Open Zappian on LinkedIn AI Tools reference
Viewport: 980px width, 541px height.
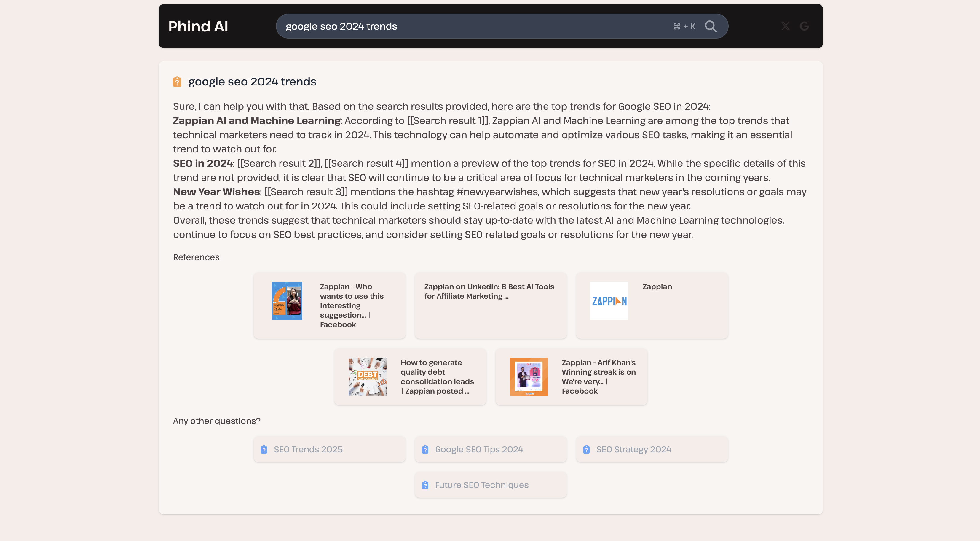coord(489,291)
